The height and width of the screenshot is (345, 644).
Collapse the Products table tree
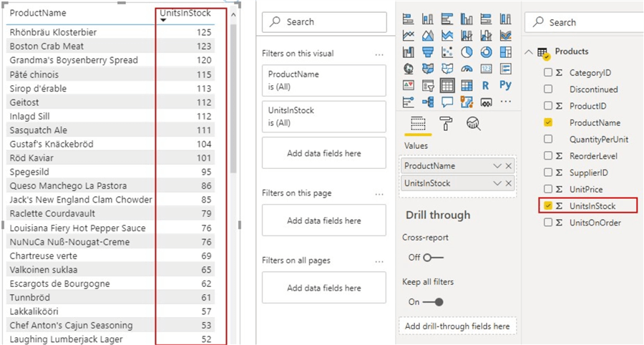pyautogui.click(x=530, y=52)
